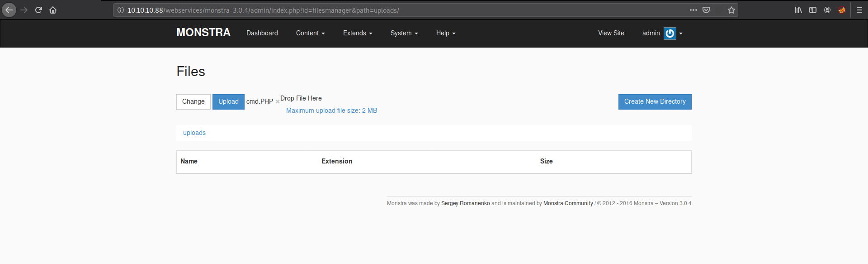Click the Name column header
Screen dimensions: 868x264
coord(189,161)
